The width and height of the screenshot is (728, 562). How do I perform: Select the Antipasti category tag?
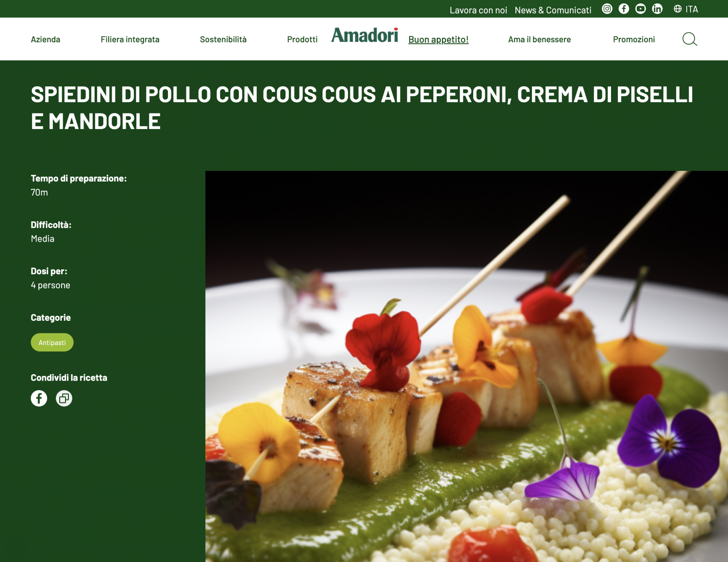[x=52, y=343]
